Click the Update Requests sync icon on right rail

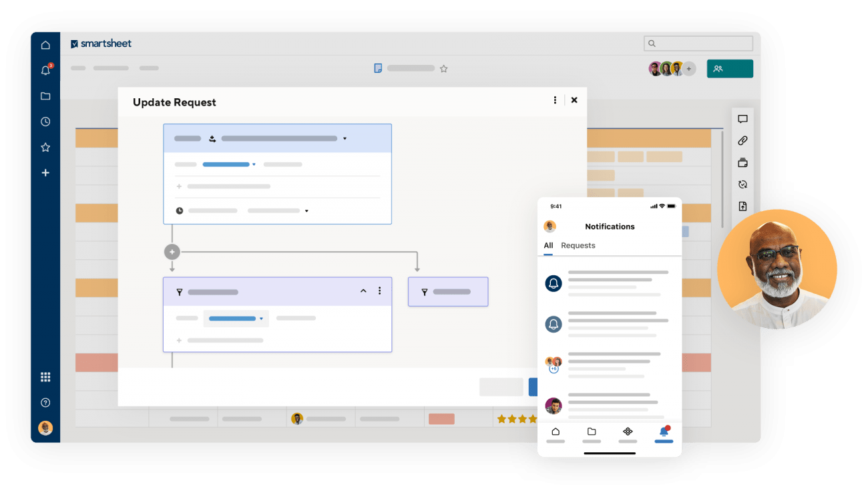pyautogui.click(x=742, y=184)
